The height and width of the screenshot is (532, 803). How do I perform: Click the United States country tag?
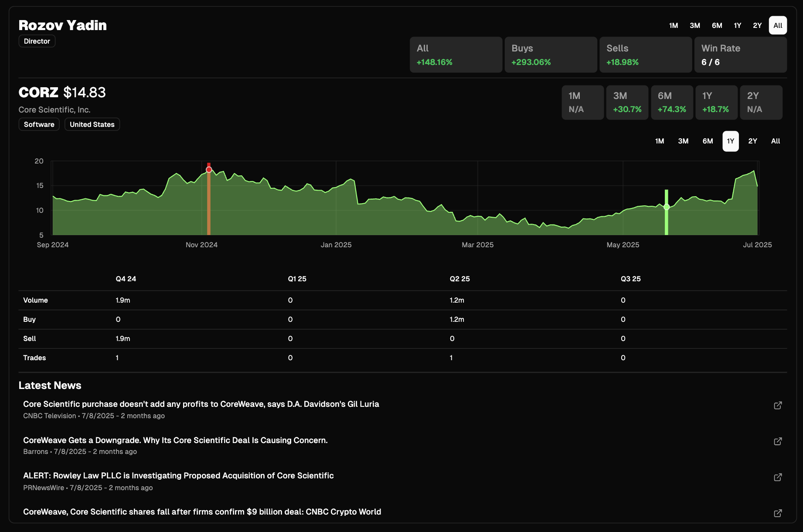click(92, 124)
